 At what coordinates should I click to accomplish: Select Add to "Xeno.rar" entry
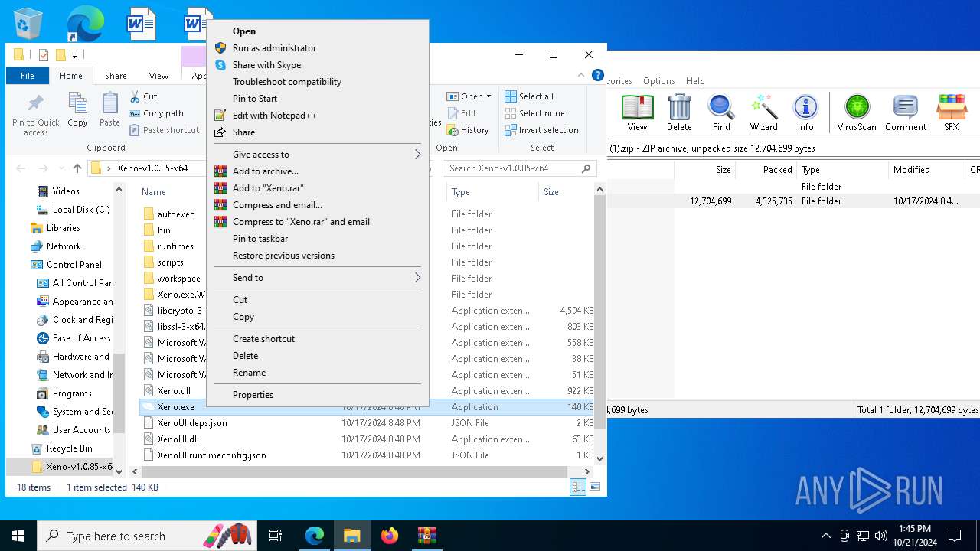(x=318, y=188)
